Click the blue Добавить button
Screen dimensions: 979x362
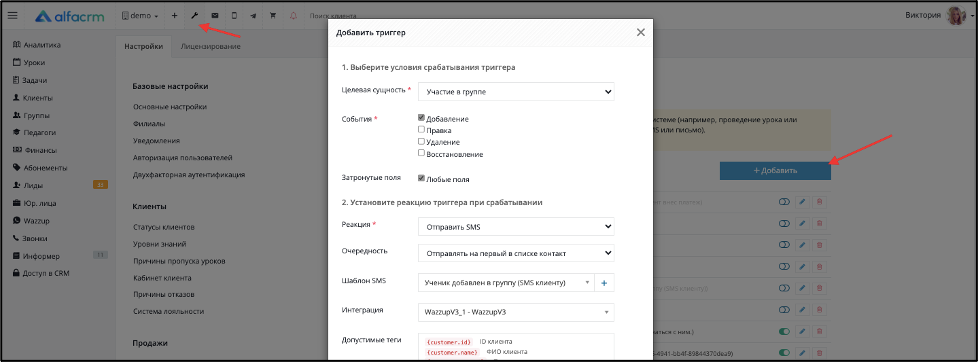tap(775, 170)
